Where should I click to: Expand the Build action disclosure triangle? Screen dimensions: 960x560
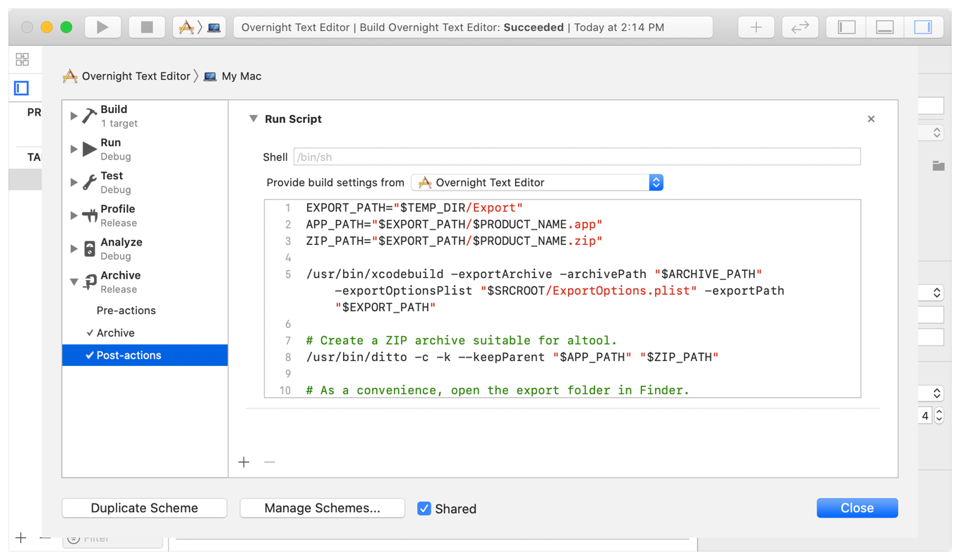click(74, 116)
